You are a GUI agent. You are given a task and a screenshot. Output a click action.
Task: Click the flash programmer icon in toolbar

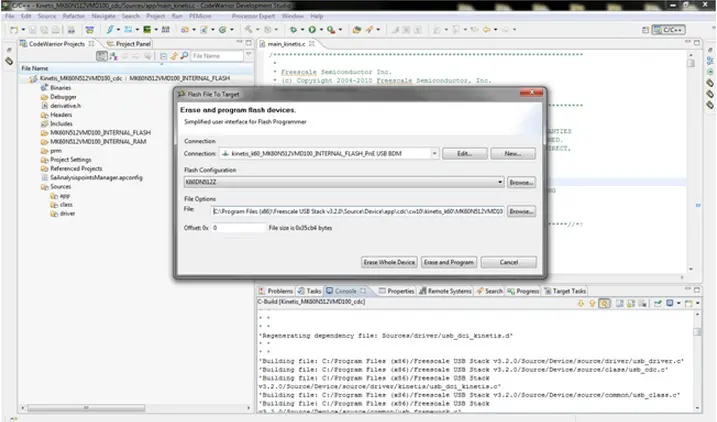point(90,30)
